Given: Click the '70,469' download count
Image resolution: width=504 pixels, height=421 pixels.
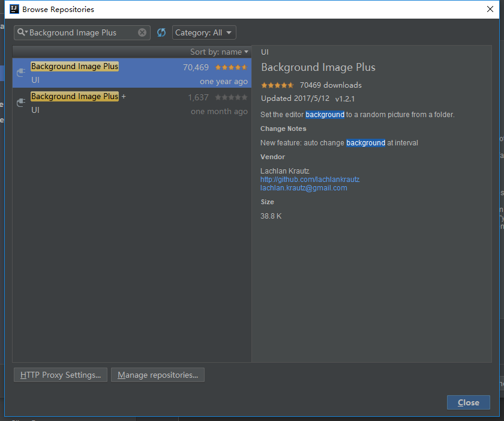Looking at the screenshot, I should point(196,67).
